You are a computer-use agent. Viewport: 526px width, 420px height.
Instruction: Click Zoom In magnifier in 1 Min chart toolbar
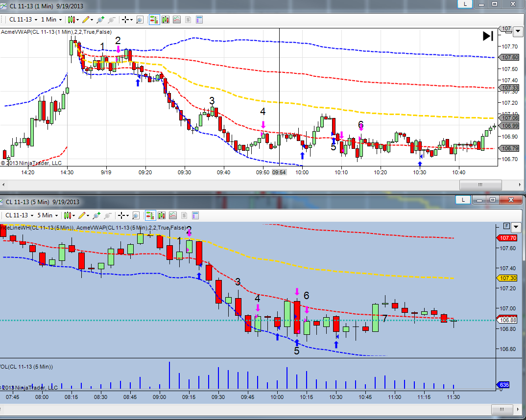(100, 20)
